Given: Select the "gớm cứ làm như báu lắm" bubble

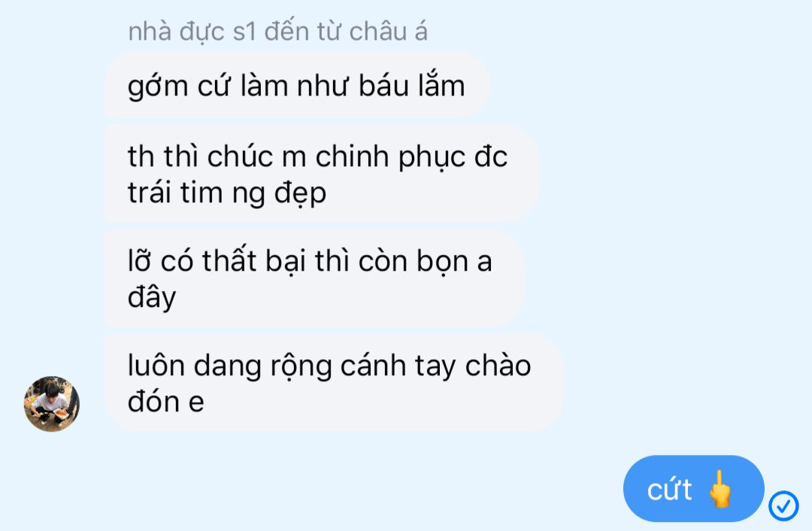Looking at the screenshot, I should pyautogui.click(x=297, y=86).
